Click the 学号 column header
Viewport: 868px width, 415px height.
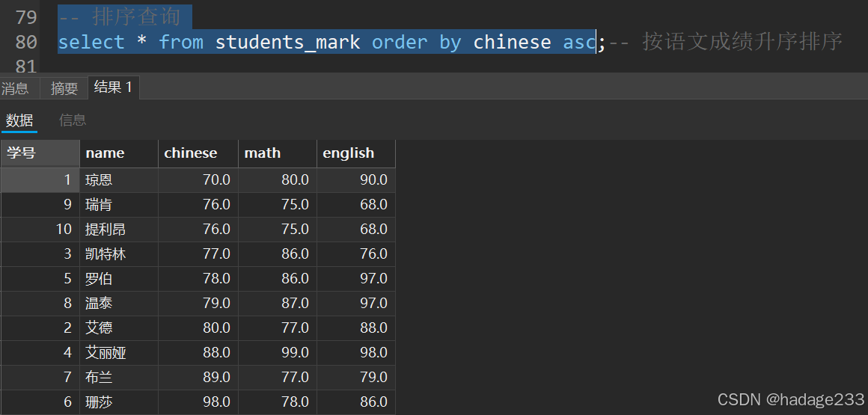[40, 153]
